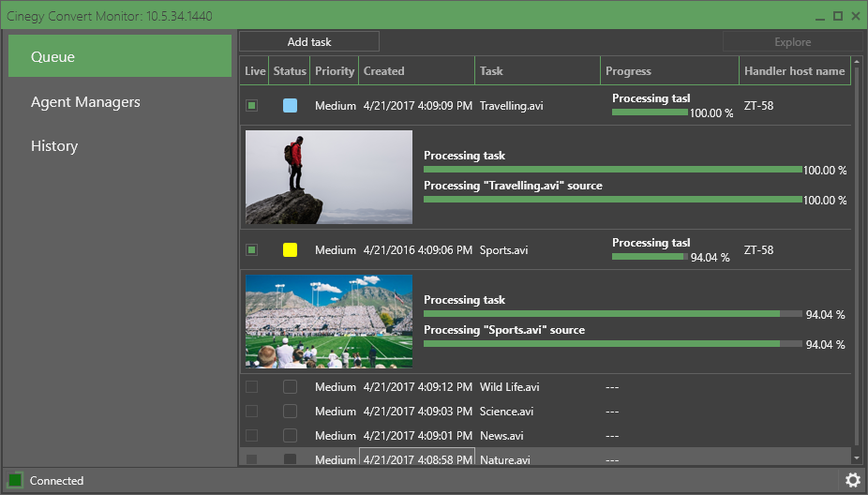Open the History section
The height and width of the screenshot is (495, 868).
pyautogui.click(x=54, y=146)
